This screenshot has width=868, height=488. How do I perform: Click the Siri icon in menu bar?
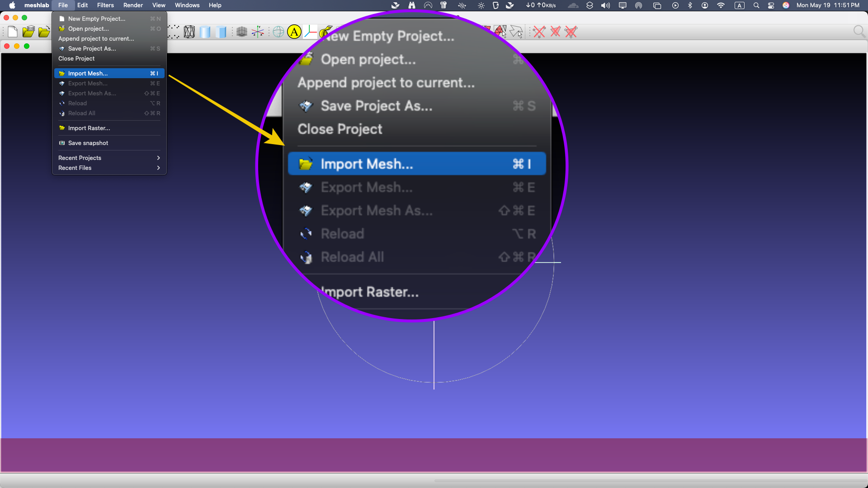786,5
